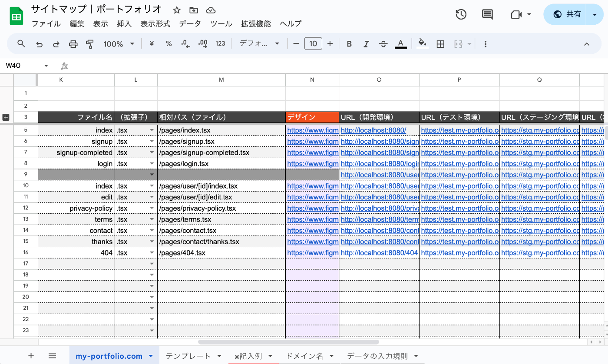Show all sheets list
Viewport: 608px width, 364px height.
tap(52, 356)
